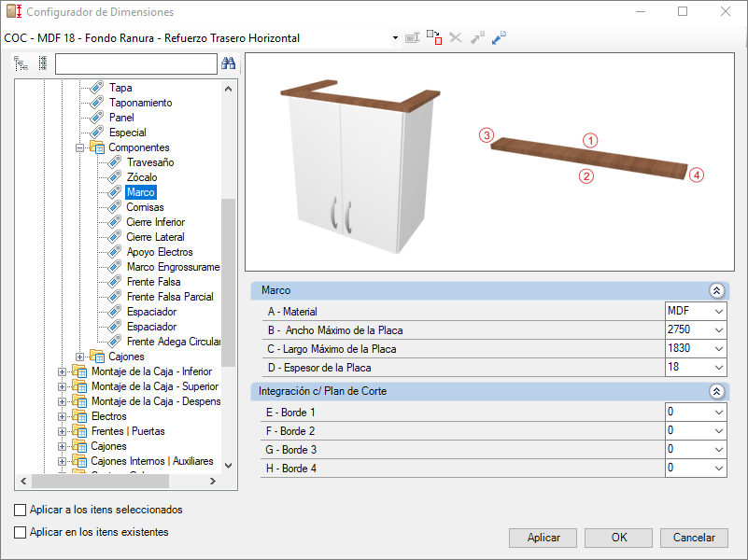
Task: Check Aplicar en los itens existentes
Action: pos(20,532)
